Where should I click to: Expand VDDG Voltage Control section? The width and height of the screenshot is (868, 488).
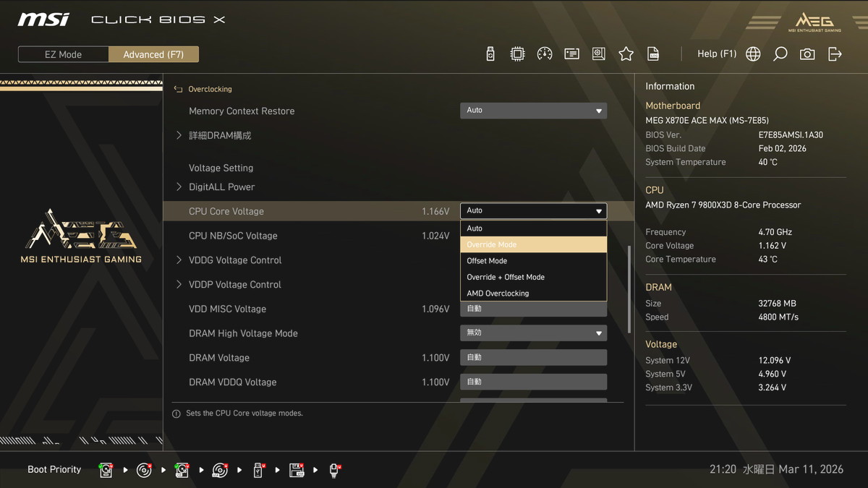(x=234, y=260)
